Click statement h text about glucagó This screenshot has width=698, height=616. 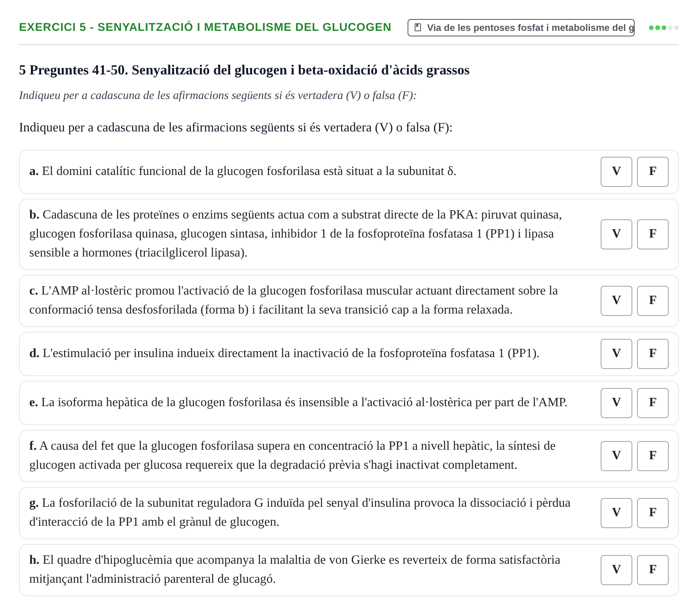[x=295, y=569]
